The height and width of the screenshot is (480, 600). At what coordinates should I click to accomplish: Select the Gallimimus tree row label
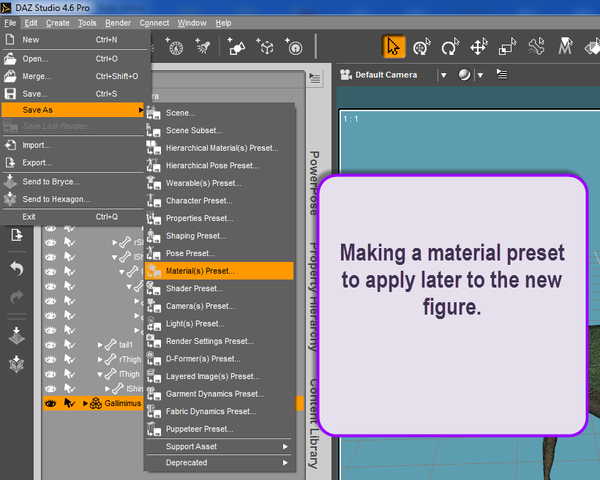[122, 403]
